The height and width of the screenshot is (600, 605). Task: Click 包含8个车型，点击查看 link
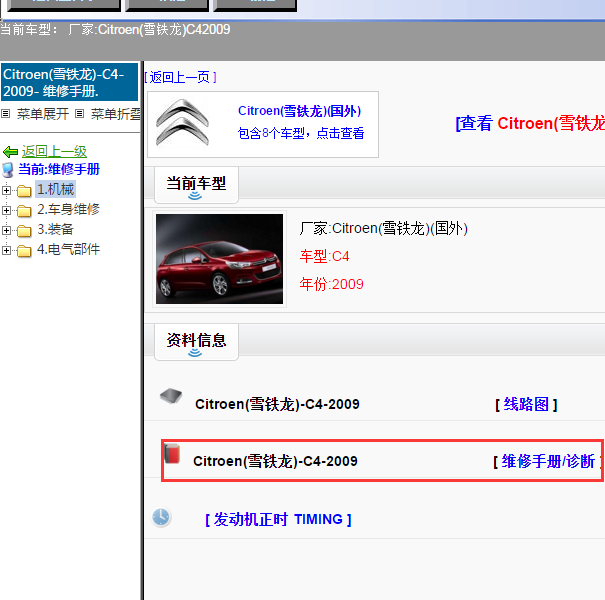tap(301, 133)
